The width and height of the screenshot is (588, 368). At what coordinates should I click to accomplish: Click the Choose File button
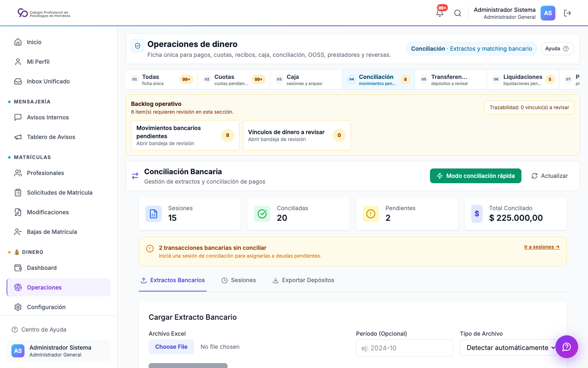[171, 347]
